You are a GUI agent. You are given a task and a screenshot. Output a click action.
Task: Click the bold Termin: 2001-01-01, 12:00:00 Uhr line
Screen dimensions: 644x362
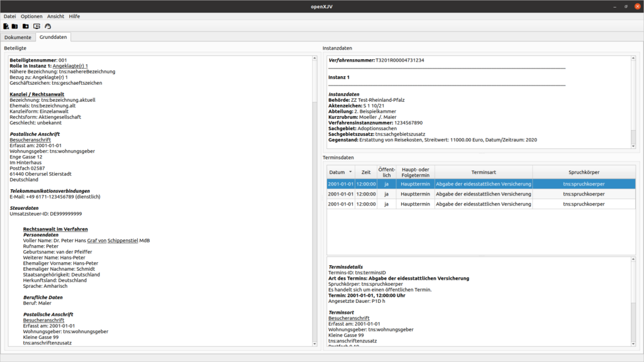pos(367,295)
